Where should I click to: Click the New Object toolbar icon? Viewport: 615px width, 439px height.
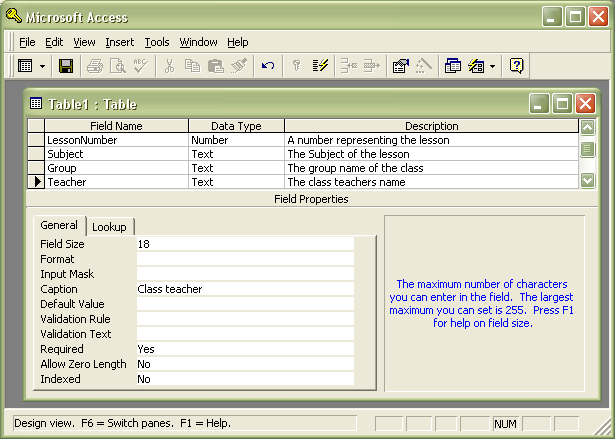coord(476,66)
